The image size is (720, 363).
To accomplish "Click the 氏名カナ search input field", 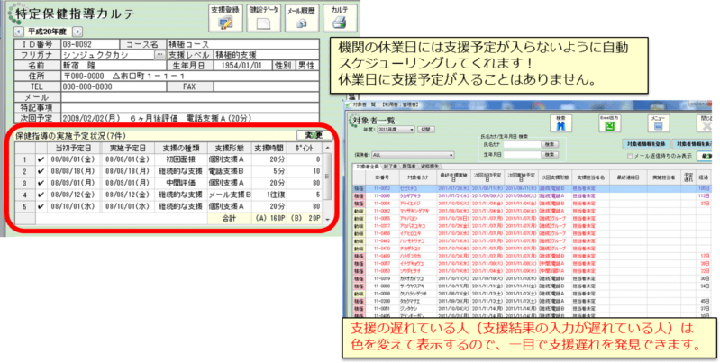I will click(522, 144).
